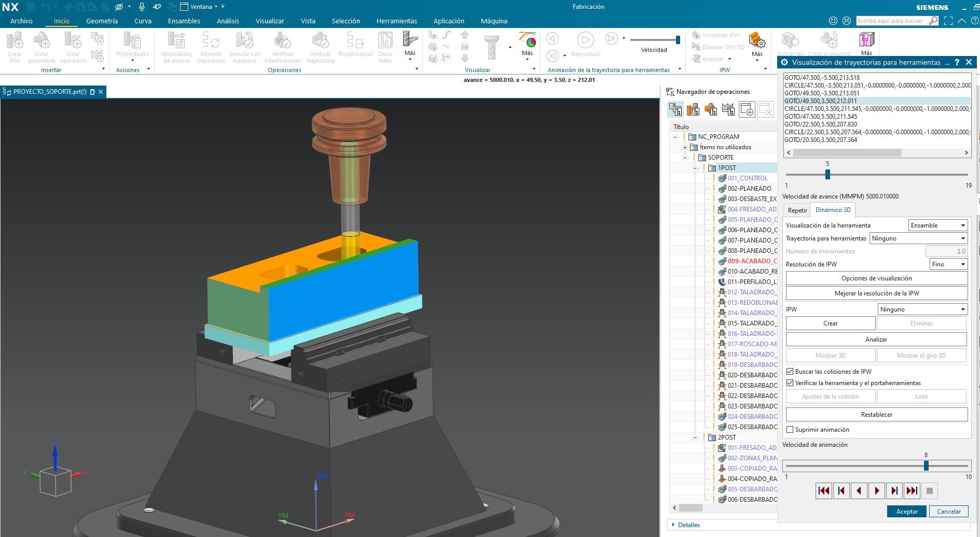Open Visualización de la herramienta dropdown
Viewport: 980px width, 537px height.
(938, 225)
